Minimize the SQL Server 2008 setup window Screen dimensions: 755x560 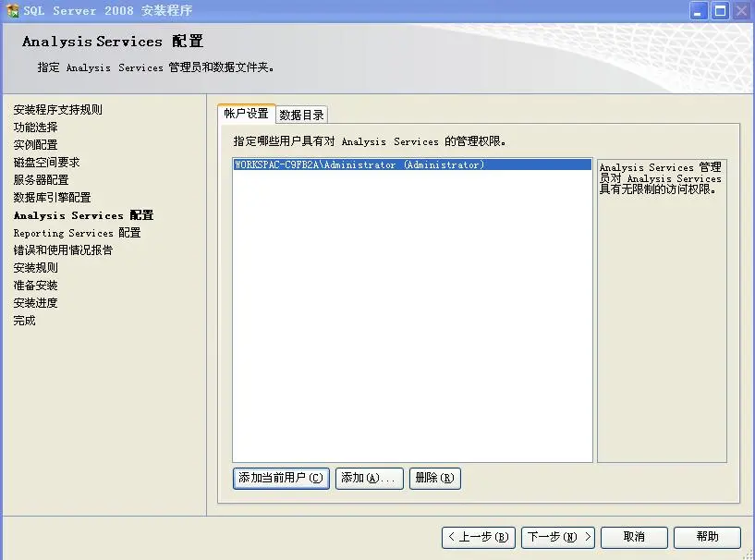pos(699,10)
